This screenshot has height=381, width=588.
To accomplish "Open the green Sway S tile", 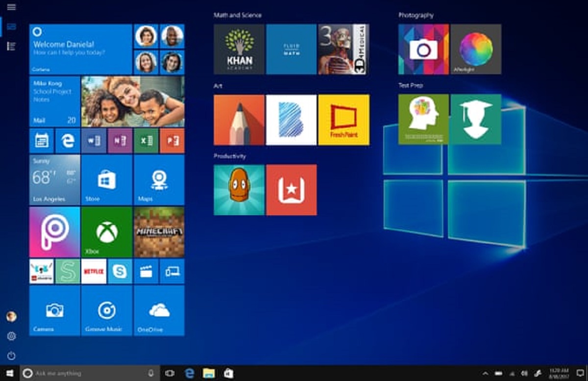I will point(68,272).
